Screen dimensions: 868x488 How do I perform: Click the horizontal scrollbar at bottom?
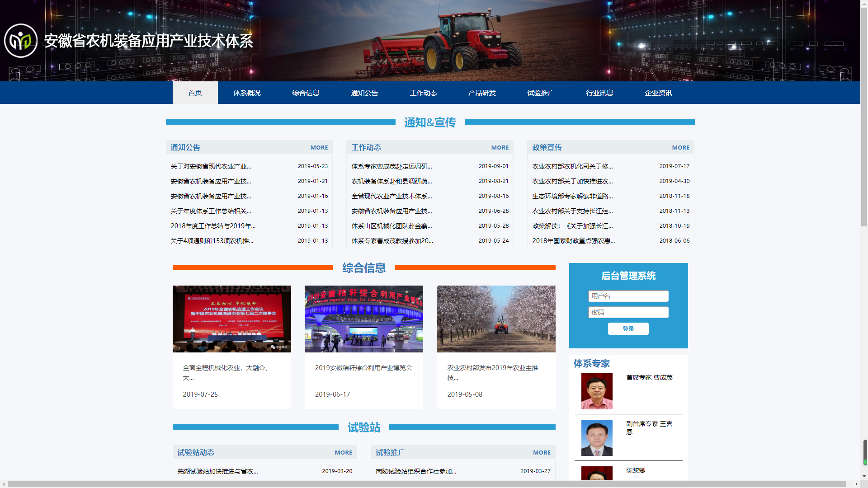[x=427, y=484]
